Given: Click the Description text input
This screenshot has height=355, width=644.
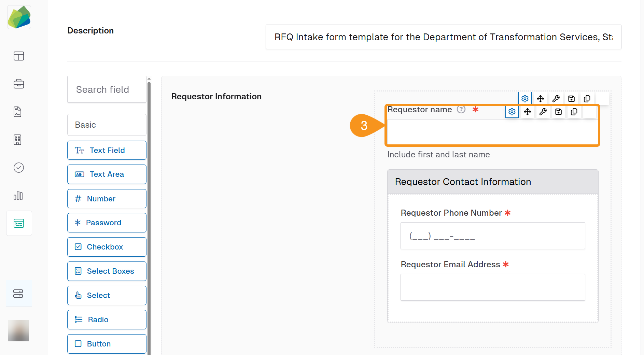Looking at the screenshot, I should coord(443,37).
